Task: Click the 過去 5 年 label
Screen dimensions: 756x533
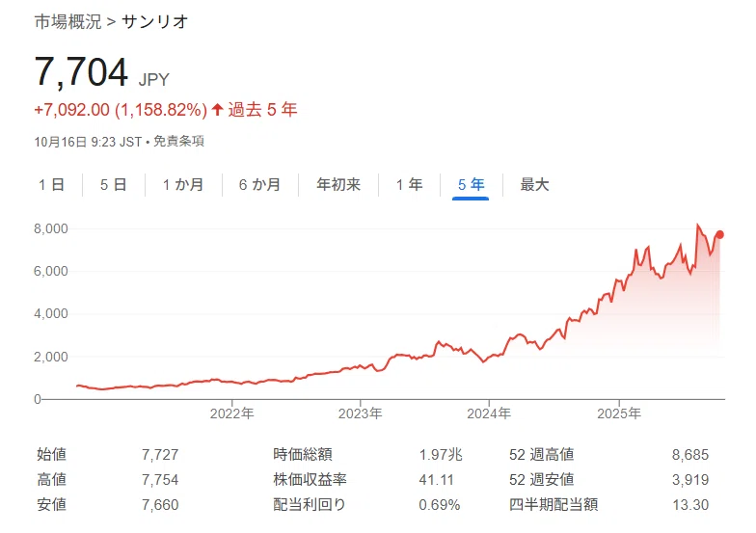Action: pyautogui.click(x=262, y=110)
